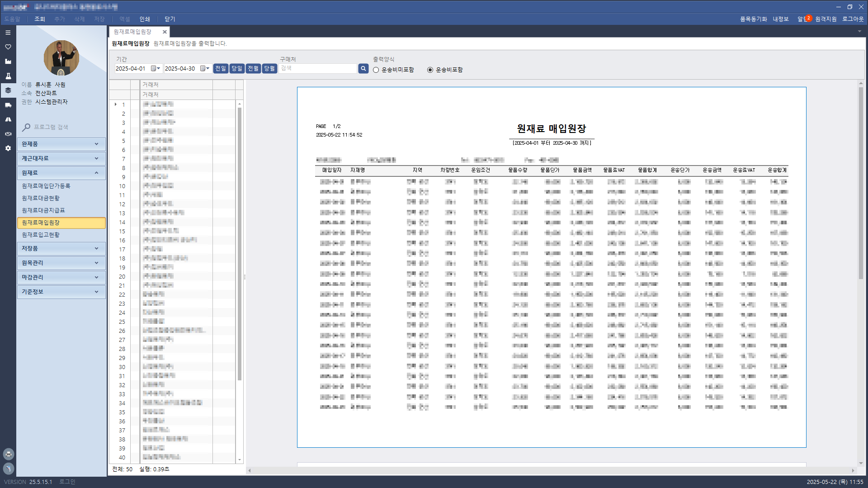Collapse the 원재료 menu section

point(61,173)
